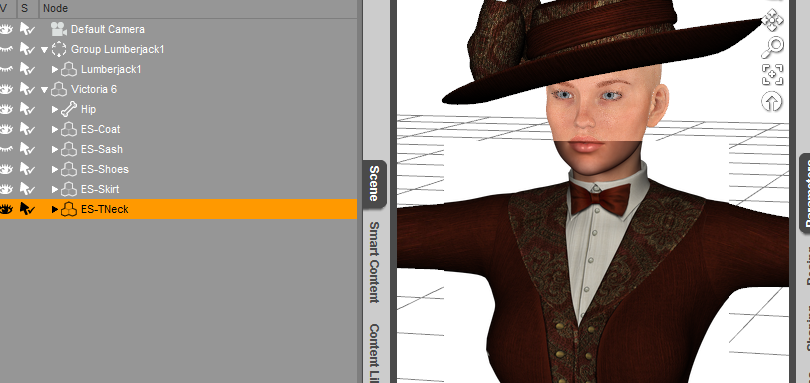Image resolution: width=810 pixels, height=383 pixels.
Task: Expand the ES-Skirt node
Action: 55,189
